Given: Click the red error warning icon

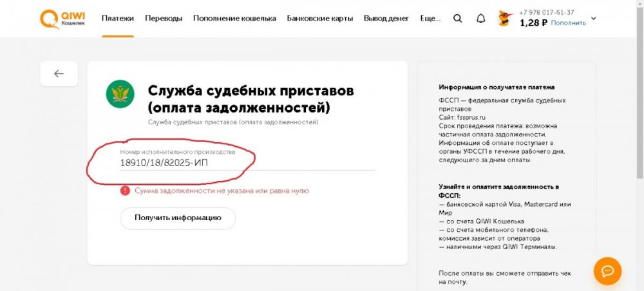Looking at the screenshot, I should coord(125,191).
